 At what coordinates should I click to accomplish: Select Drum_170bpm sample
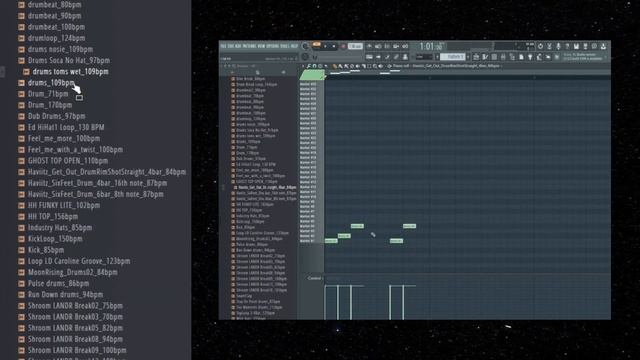coord(50,105)
